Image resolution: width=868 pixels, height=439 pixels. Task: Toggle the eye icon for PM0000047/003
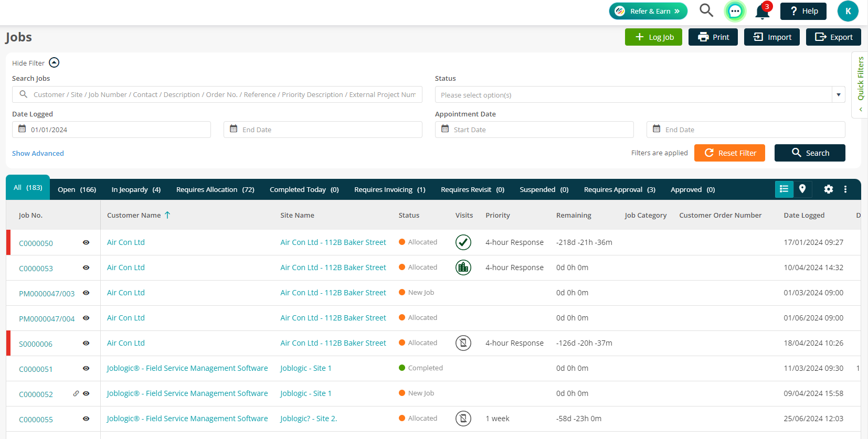click(86, 293)
